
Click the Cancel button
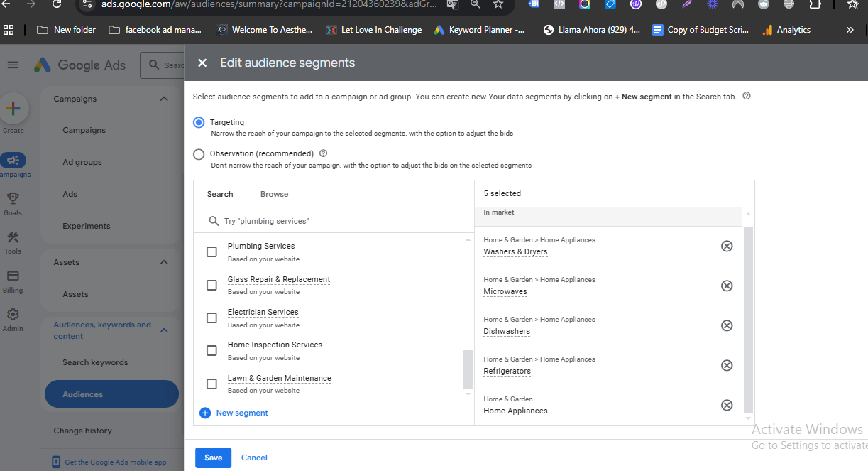(x=254, y=458)
